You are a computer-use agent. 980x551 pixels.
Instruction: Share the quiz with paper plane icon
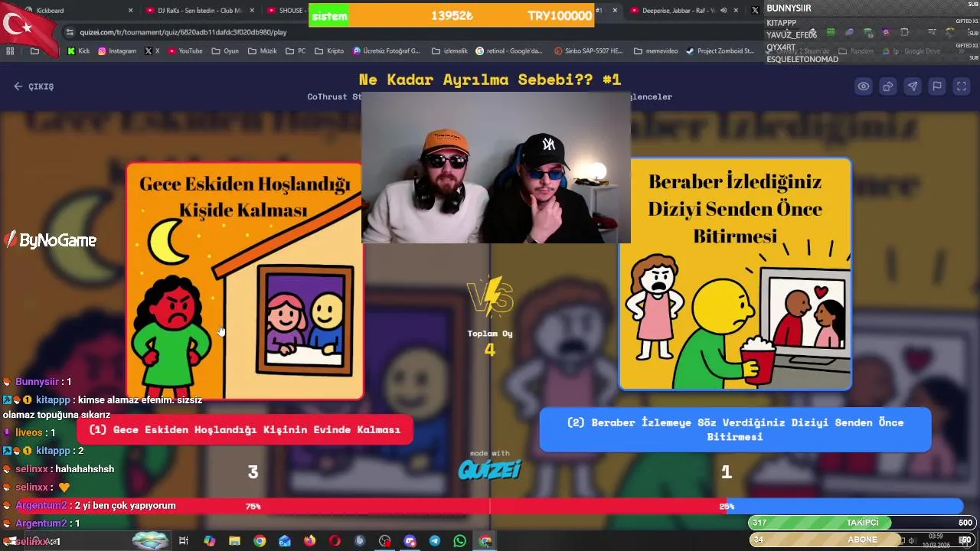click(913, 86)
